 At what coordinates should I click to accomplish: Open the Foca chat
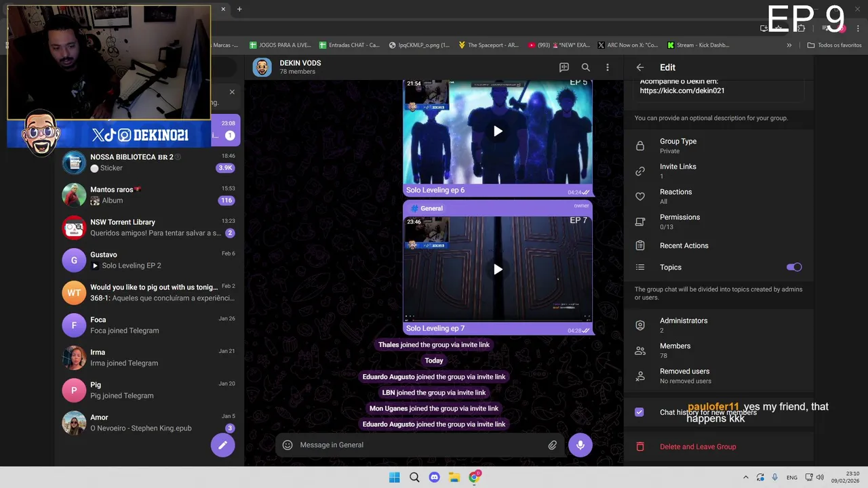pos(149,325)
